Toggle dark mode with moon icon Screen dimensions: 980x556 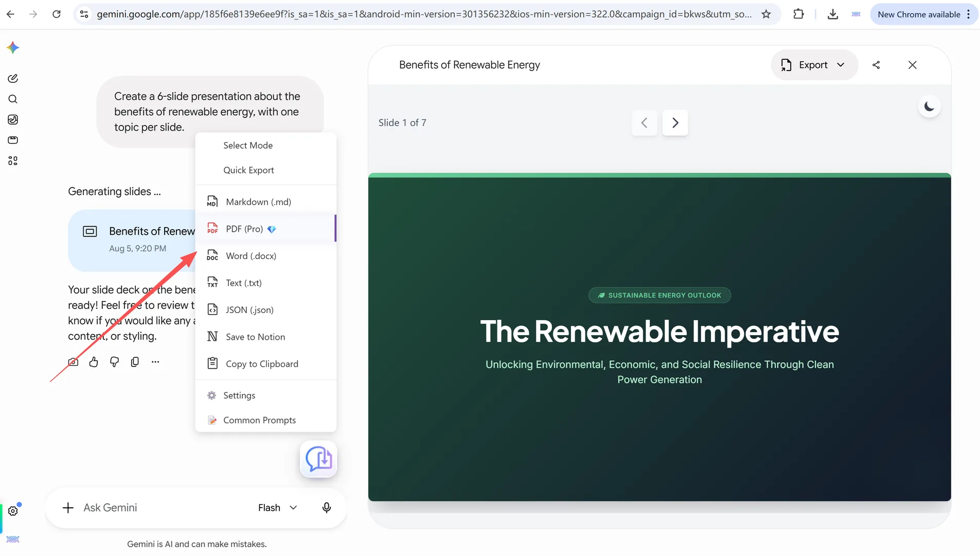point(929,107)
